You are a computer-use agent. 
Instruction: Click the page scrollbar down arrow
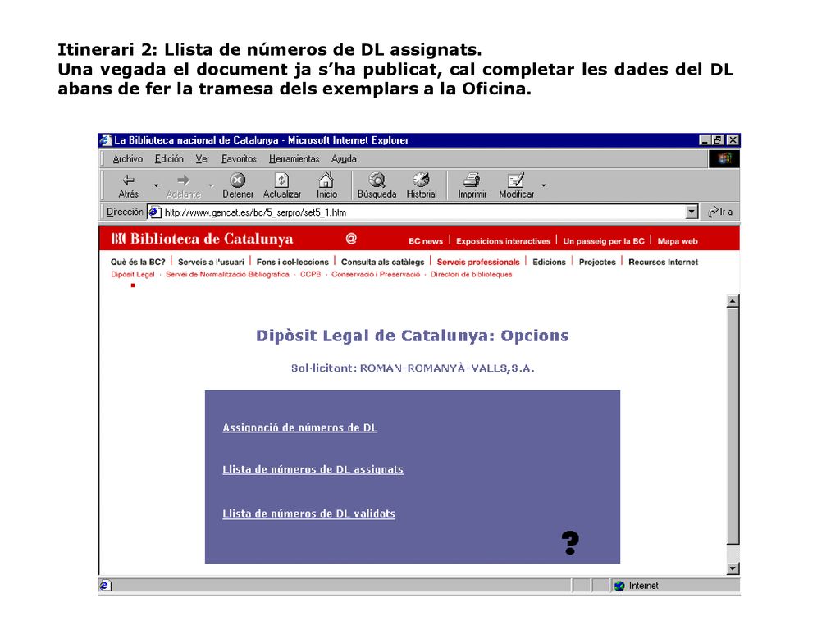click(x=733, y=568)
